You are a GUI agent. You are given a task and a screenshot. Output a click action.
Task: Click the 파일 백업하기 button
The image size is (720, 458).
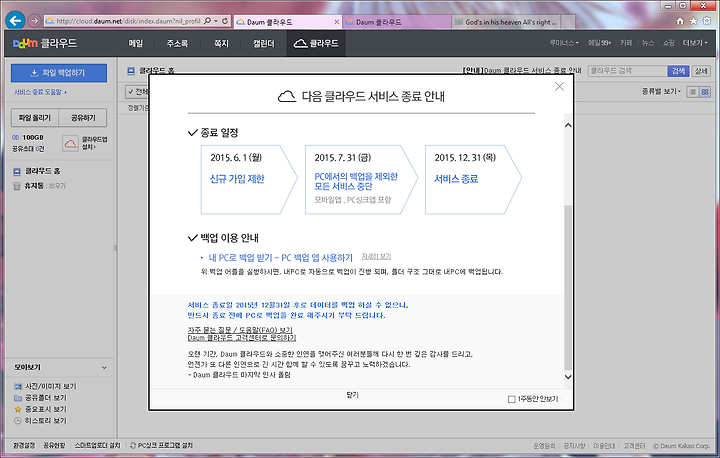[x=59, y=73]
